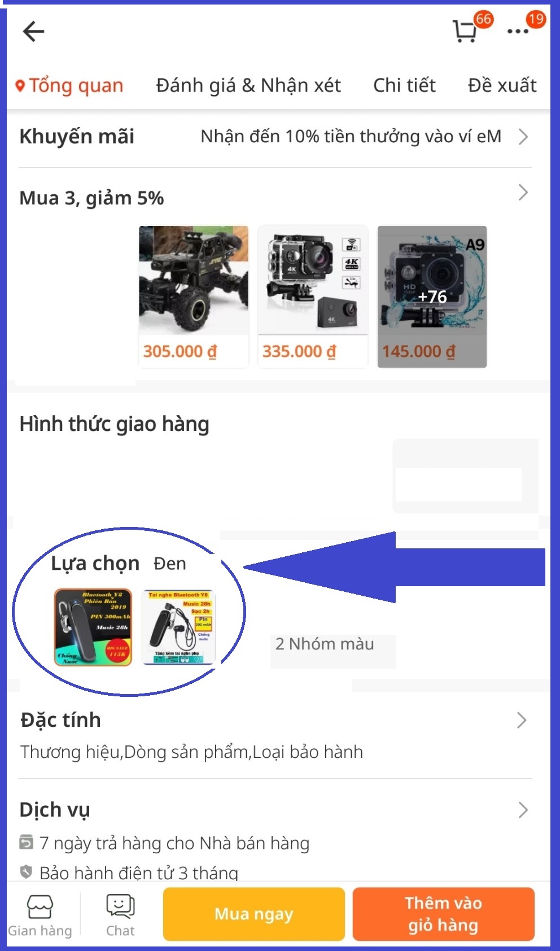Open the RC monster truck 305.000 đ thumbnail

pos(194,296)
